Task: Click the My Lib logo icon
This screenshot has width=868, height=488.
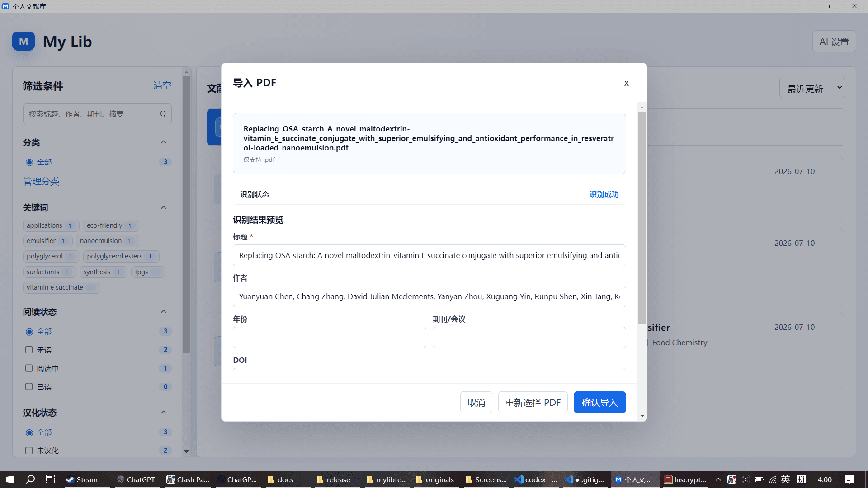Action: click(x=24, y=42)
